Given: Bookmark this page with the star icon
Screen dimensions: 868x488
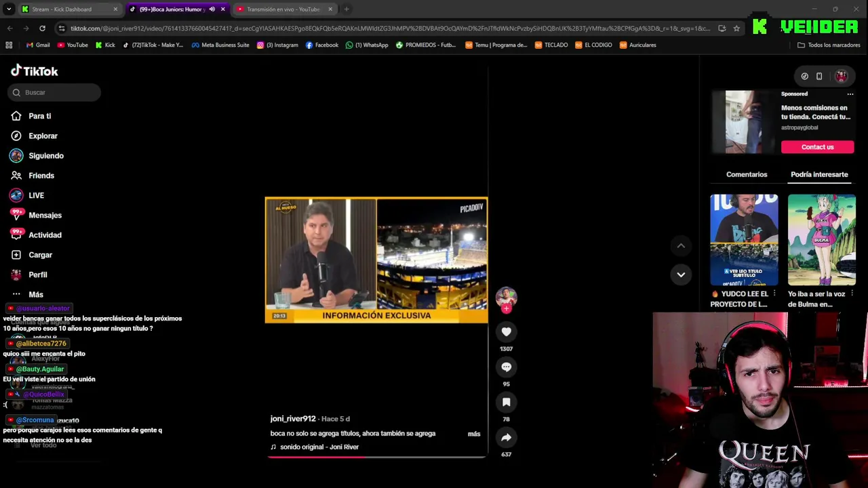Looking at the screenshot, I should pos(736,28).
